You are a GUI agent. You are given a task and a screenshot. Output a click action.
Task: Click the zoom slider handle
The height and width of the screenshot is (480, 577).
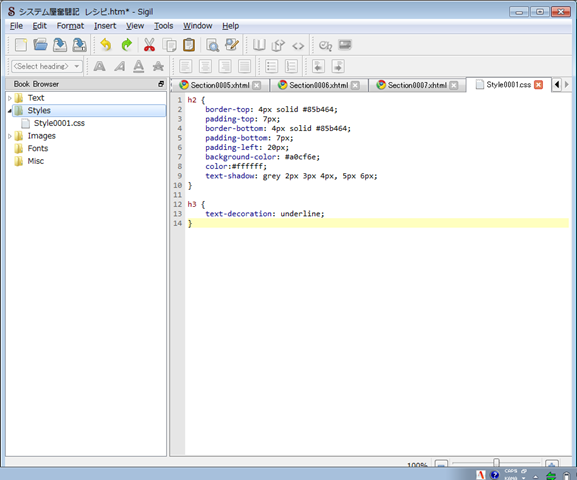click(496, 462)
